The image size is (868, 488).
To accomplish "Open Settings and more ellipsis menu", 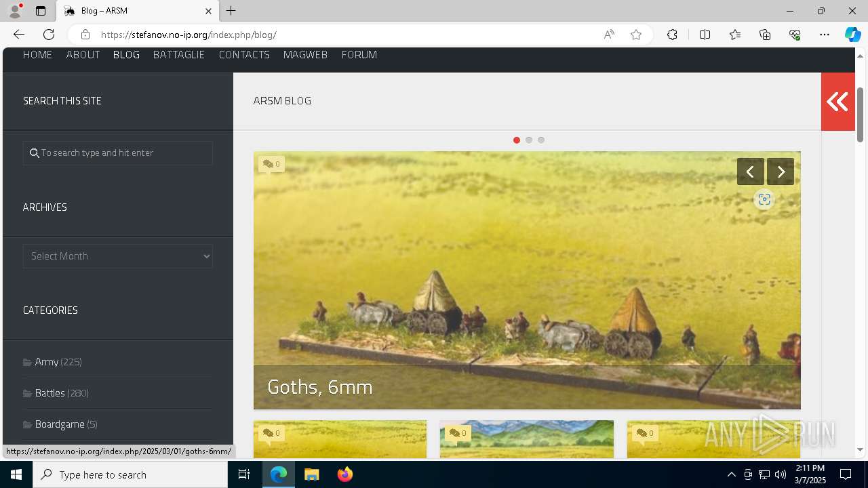I will point(825,35).
